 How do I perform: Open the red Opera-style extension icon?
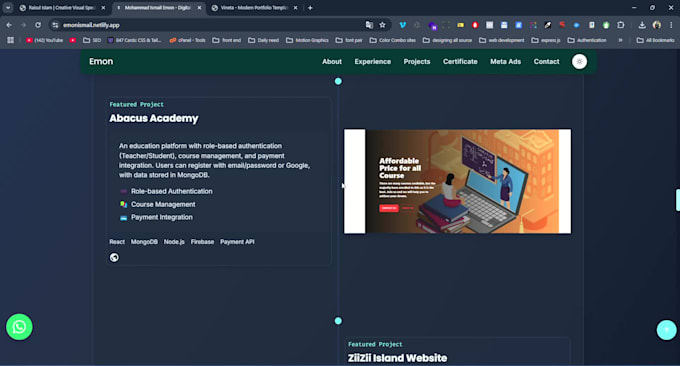(475, 25)
